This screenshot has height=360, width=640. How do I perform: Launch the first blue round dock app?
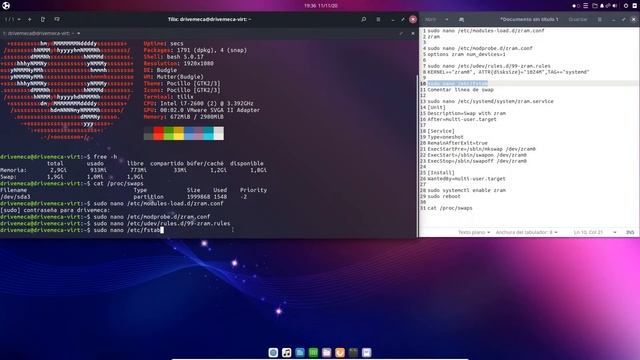pos(273,352)
